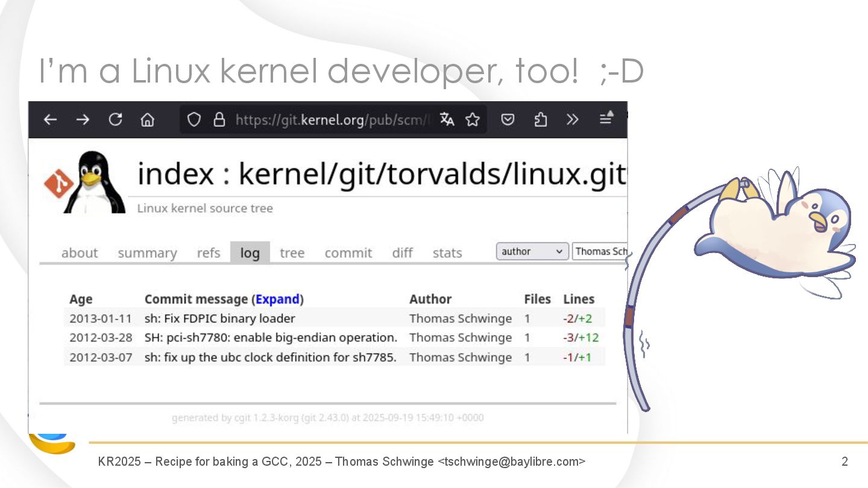Open commit sh: Fix FDPIC binary loader
Image resolution: width=868 pixels, height=488 pixels.
[x=220, y=318]
